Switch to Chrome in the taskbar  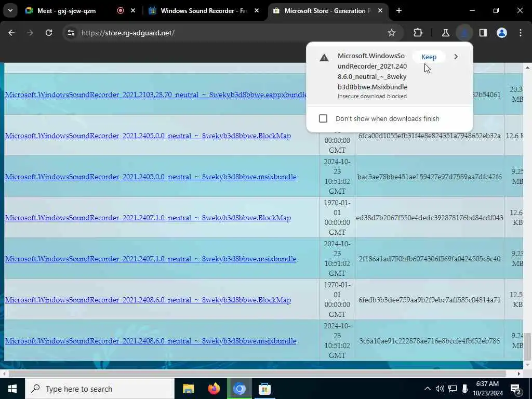(239, 389)
